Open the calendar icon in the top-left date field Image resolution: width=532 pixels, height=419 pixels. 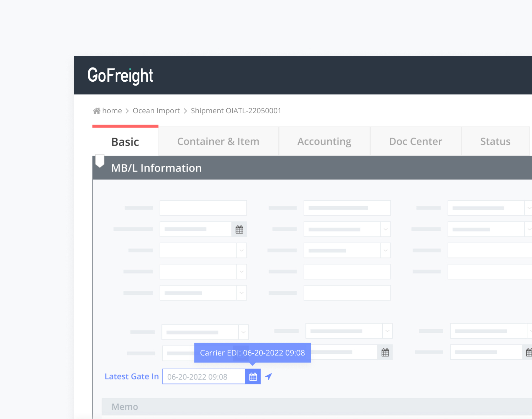pyautogui.click(x=239, y=229)
